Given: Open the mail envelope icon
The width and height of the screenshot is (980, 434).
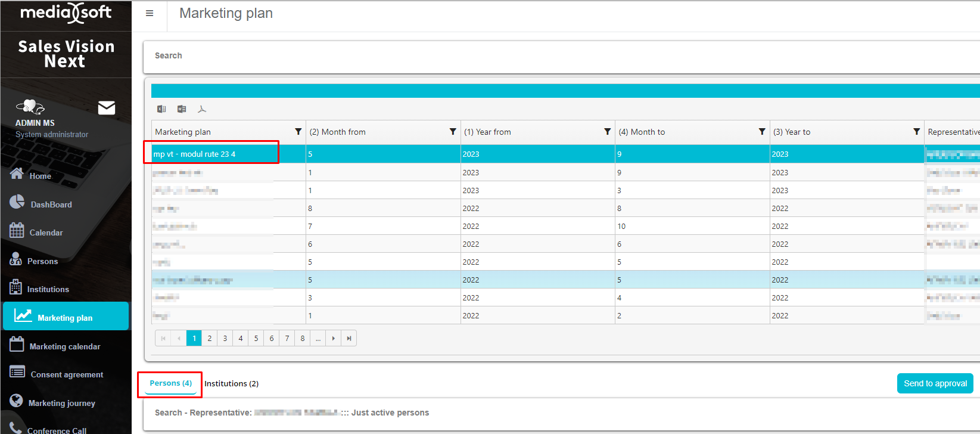Looking at the screenshot, I should tap(107, 108).
